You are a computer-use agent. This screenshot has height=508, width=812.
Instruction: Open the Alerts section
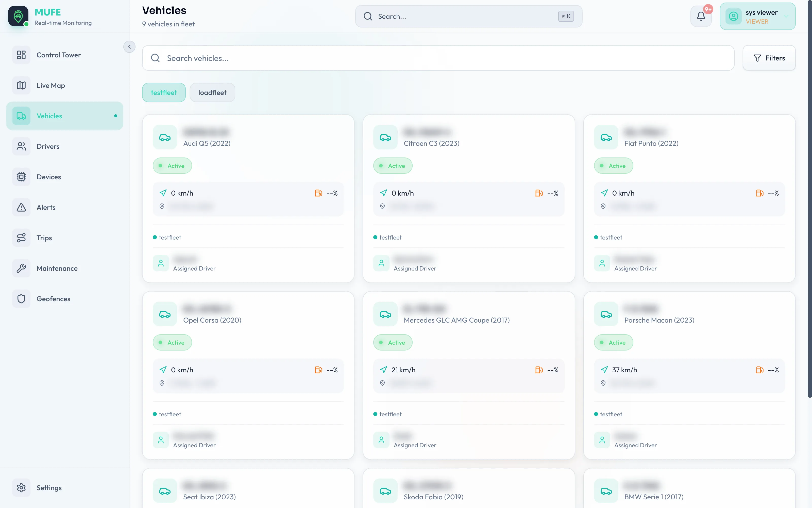click(64, 207)
